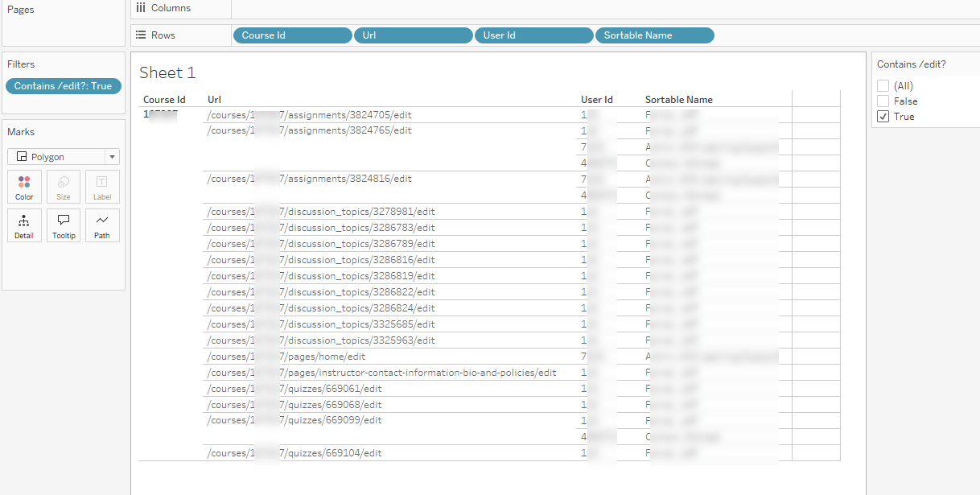Image resolution: width=980 pixels, height=495 pixels.
Task: Click the Contains /edit? filter card title
Action: pos(912,64)
